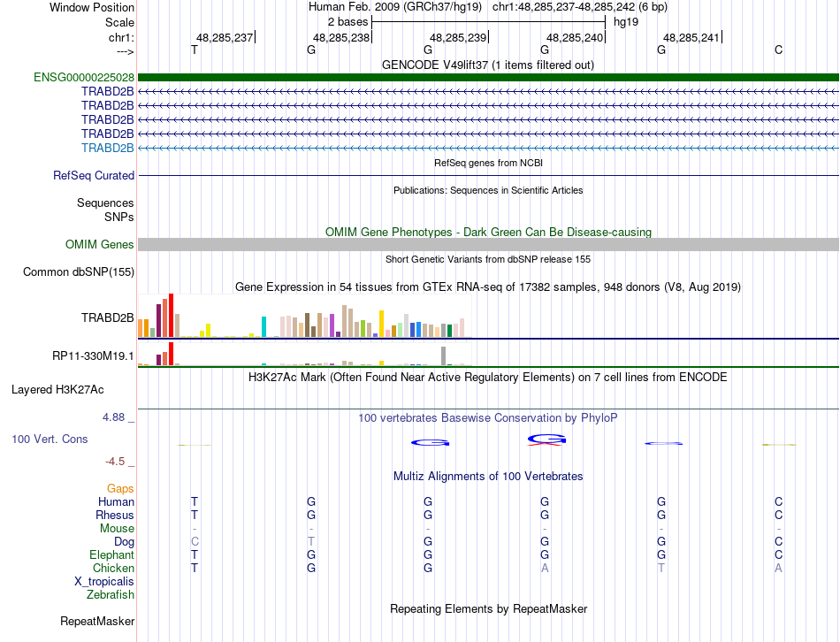Click the Common dbSNP(155) label
The image size is (840, 642).
pos(78,271)
